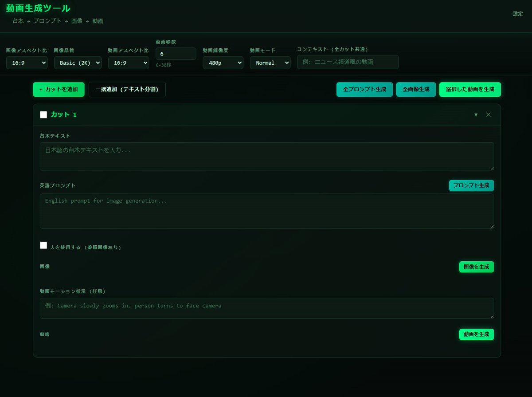Focus the 動画モーション指示 textarea

pyautogui.click(x=267, y=308)
